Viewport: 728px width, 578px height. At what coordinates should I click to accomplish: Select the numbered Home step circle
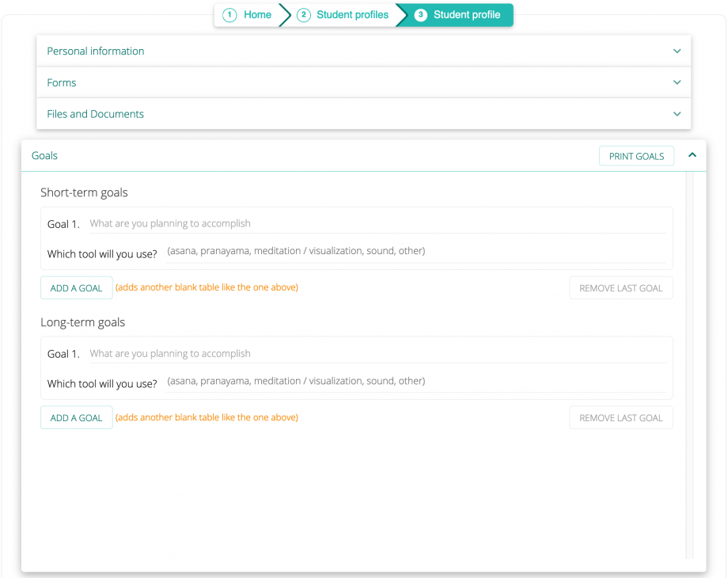coord(229,14)
